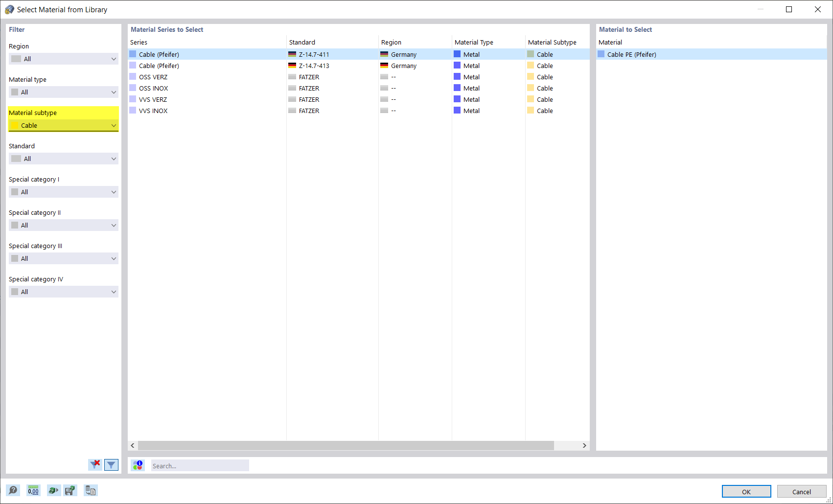Image resolution: width=833 pixels, height=504 pixels.
Task: Select Cable (Pfeifer) series with Z-14.7-411
Action: [359, 54]
